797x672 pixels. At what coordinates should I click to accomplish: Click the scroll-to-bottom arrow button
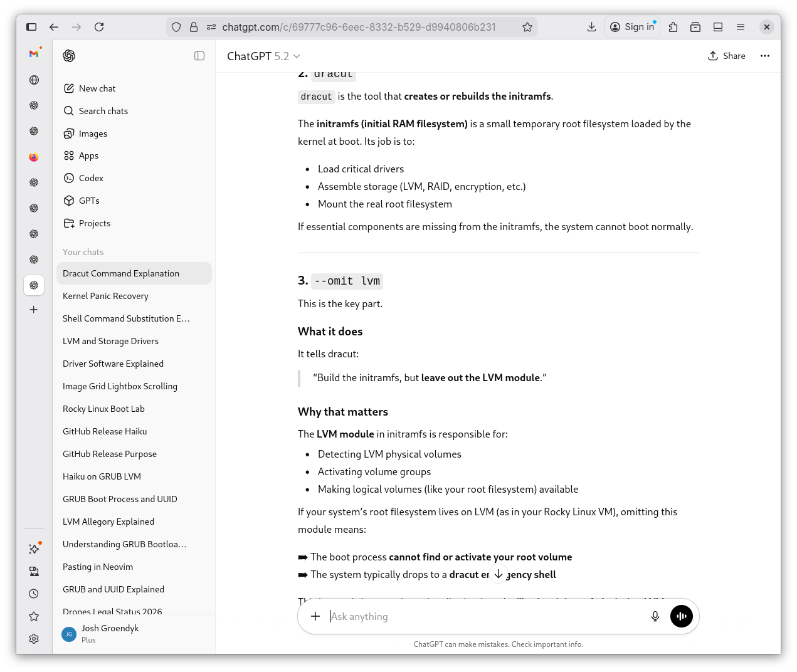499,574
